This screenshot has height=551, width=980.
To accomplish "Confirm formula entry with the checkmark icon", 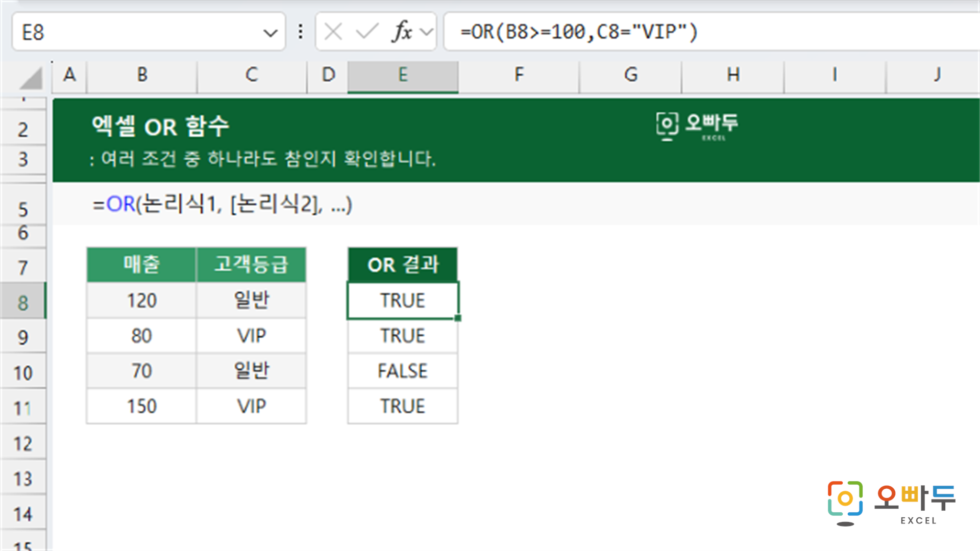I will (x=367, y=32).
